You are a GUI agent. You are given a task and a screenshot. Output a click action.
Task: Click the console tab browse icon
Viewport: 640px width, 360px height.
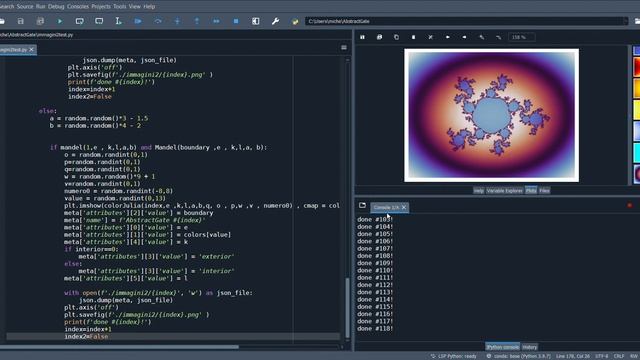pos(362,206)
